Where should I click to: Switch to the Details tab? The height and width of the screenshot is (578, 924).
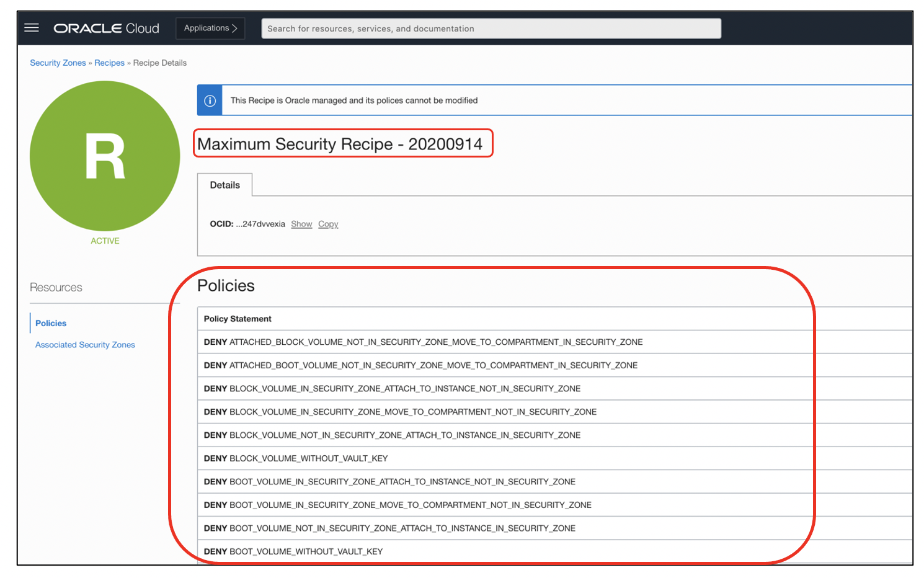[224, 185]
